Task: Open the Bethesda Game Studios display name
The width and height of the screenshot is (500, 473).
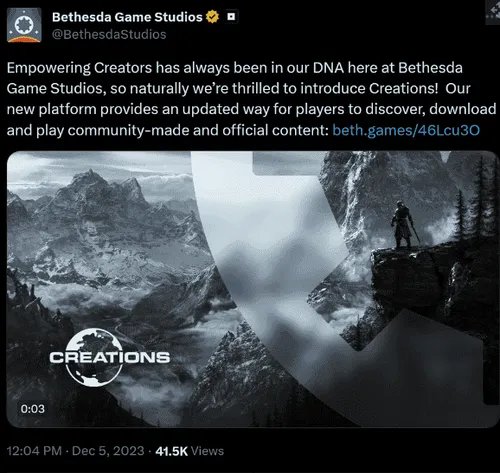Action: tap(127, 17)
